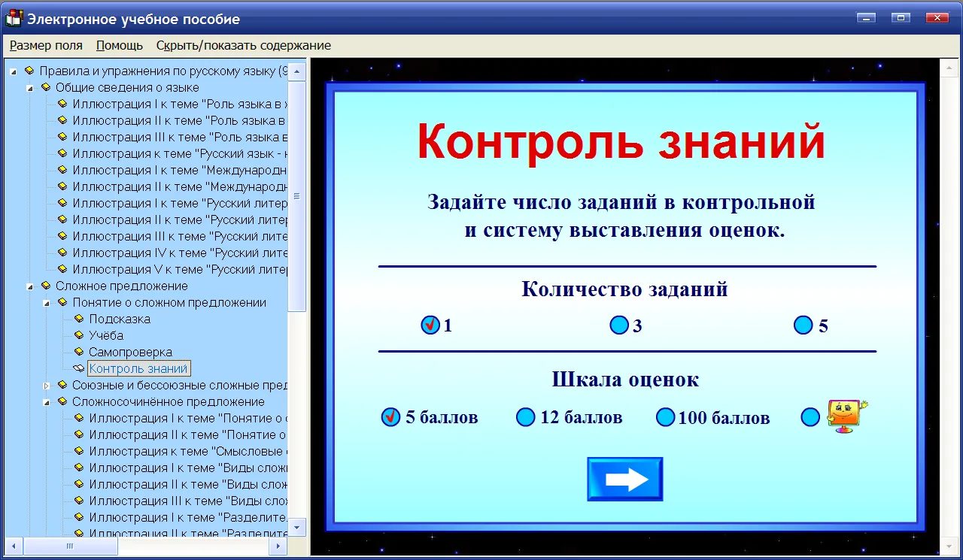Click the book icon next to "Сложное предложение"
Image resolution: width=963 pixels, height=560 pixels.
pos(46,286)
